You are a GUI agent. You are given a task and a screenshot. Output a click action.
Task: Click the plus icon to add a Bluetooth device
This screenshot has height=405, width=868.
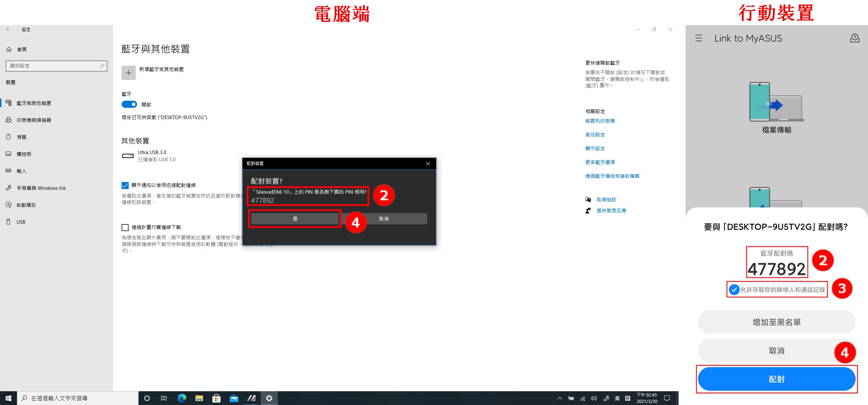[x=129, y=73]
